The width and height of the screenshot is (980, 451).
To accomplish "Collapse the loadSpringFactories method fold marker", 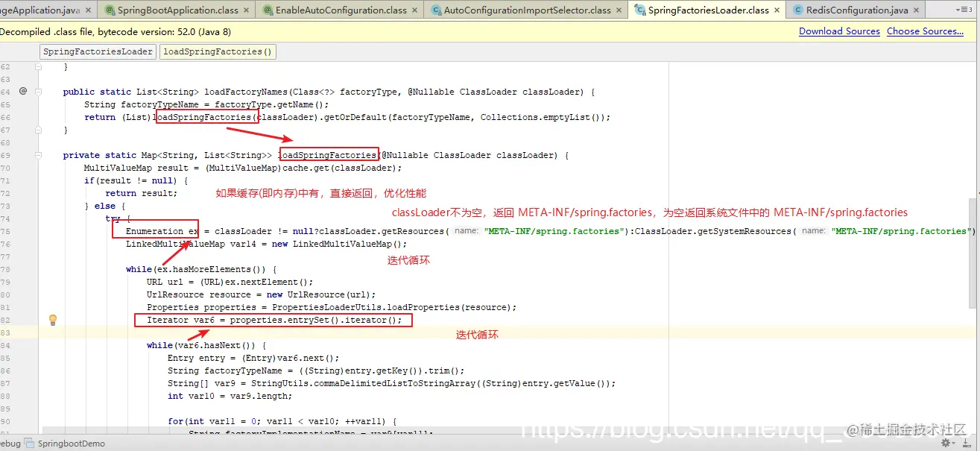I will pyautogui.click(x=39, y=155).
